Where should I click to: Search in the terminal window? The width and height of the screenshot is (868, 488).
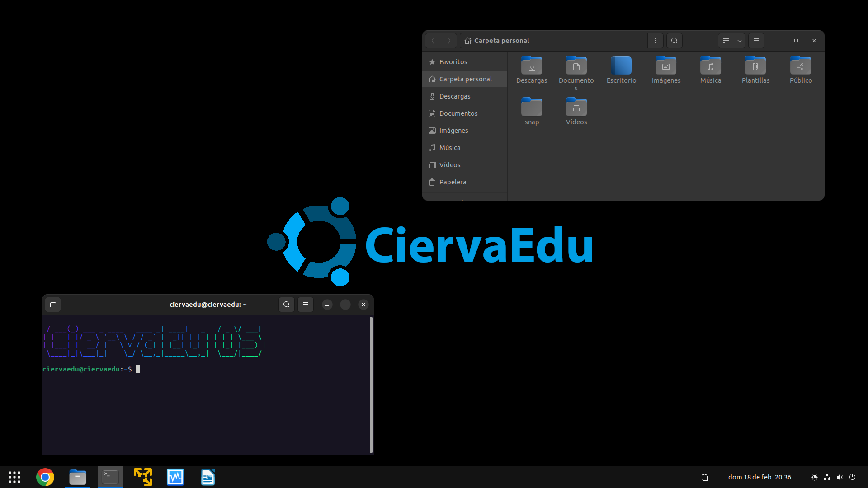287,305
